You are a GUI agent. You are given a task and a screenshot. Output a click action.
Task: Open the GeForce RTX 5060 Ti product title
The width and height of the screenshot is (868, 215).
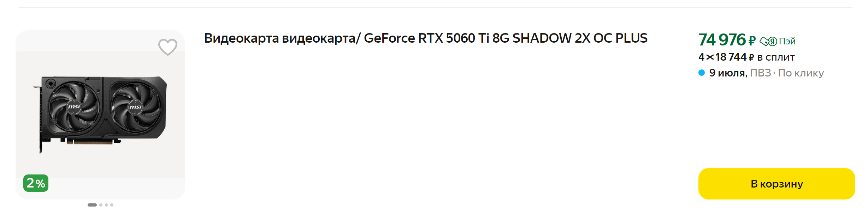pyautogui.click(x=426, y=38)
